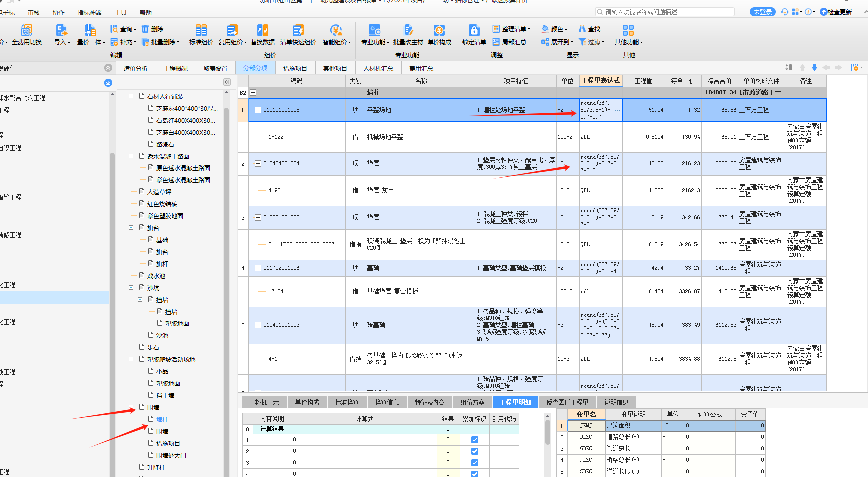Image resolution: width=868 pixels, height=477 pixels.
Task: Collapse the 旗台 tree node
Action: 131,228
